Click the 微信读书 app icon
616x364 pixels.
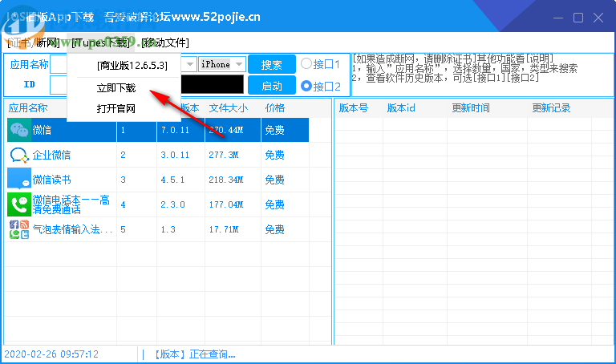click(19, 180)
